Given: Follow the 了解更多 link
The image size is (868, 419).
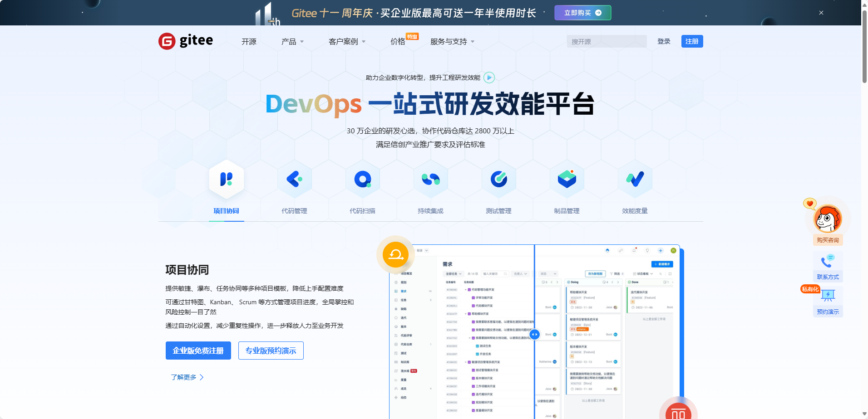Looking at the screenshot, I should click(187, 377).
